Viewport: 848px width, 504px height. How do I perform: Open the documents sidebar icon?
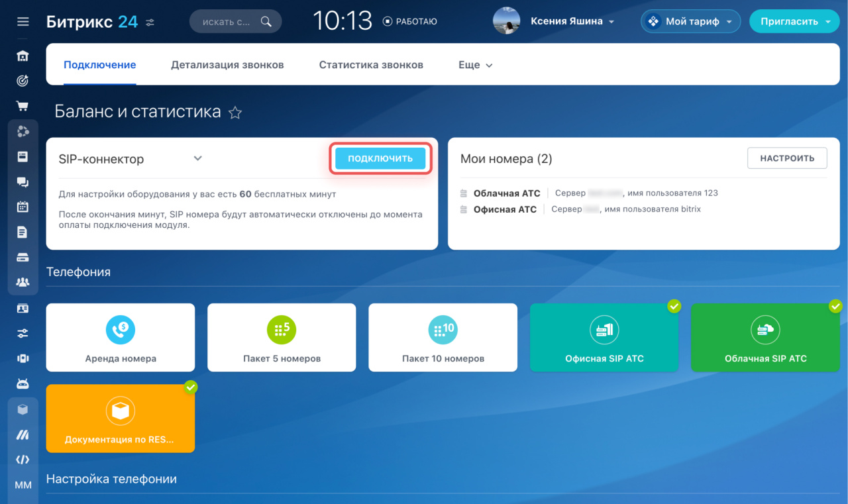coord(23,232)
